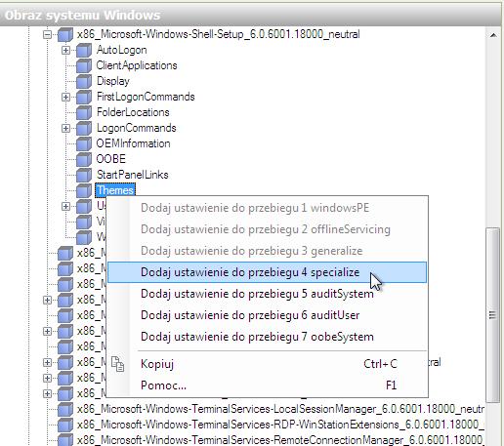Select the highlighted Themes tree item
The image size is (504, 446).
pos(115,190)
